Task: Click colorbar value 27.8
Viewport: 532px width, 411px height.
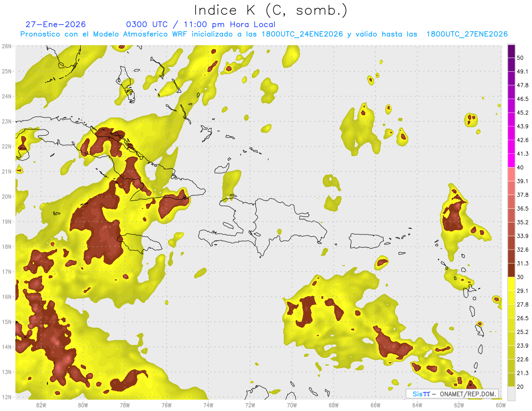Action: (x=523, y=305)
